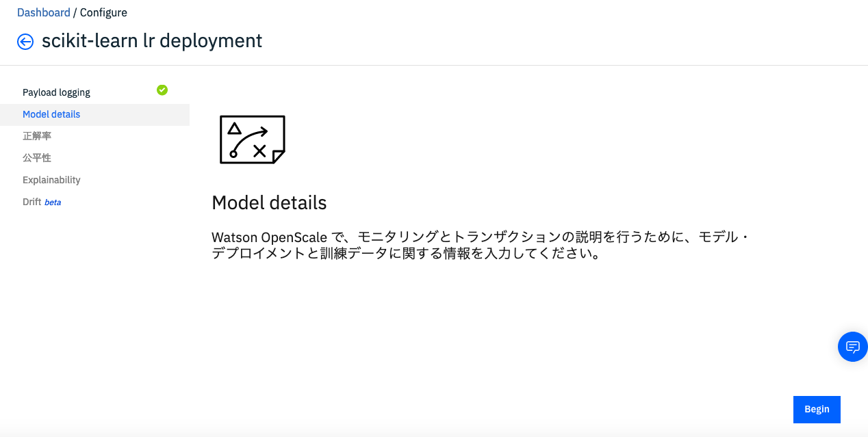Select the 公平性 (fairness) monitor item
The image size is (868, 437).
pos(38,157)
